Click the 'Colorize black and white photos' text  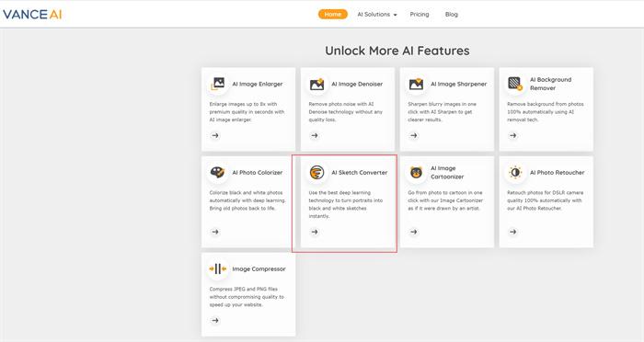point(247,200)
